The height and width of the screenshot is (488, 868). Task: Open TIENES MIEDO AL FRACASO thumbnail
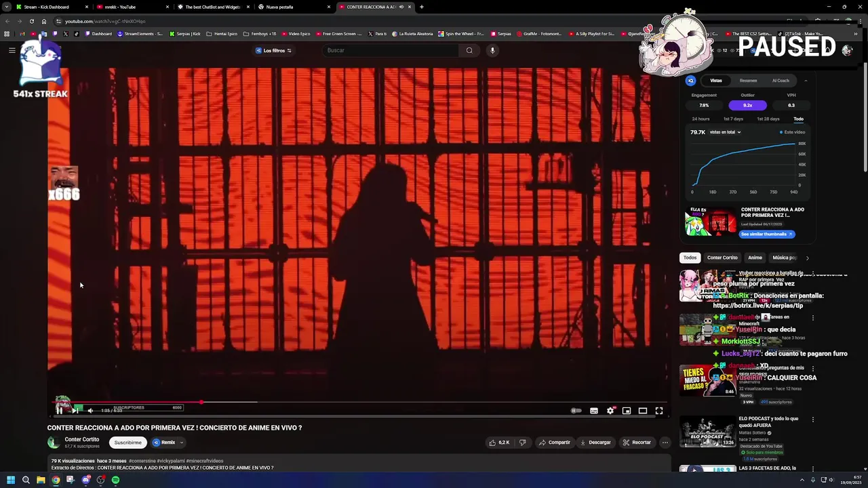(708, 380)
